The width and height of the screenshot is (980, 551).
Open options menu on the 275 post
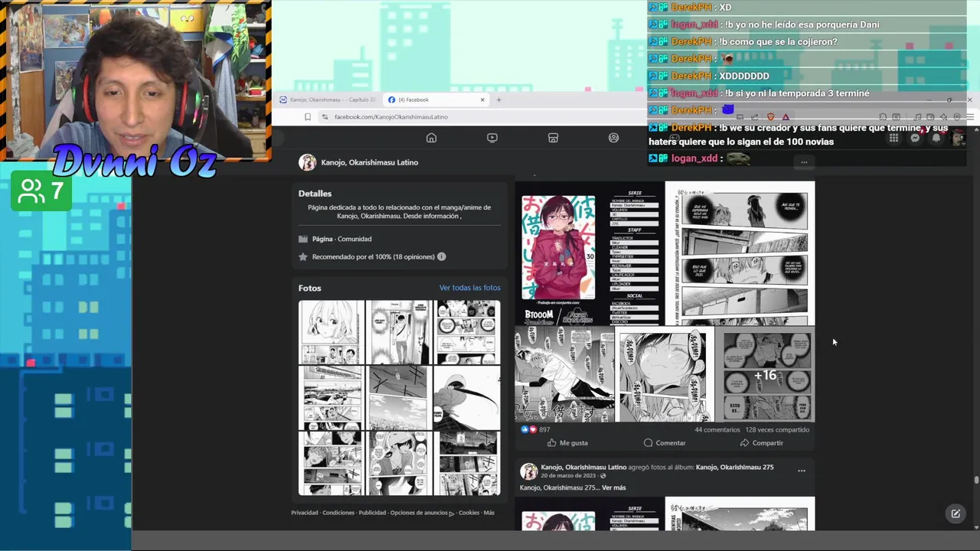802,471
